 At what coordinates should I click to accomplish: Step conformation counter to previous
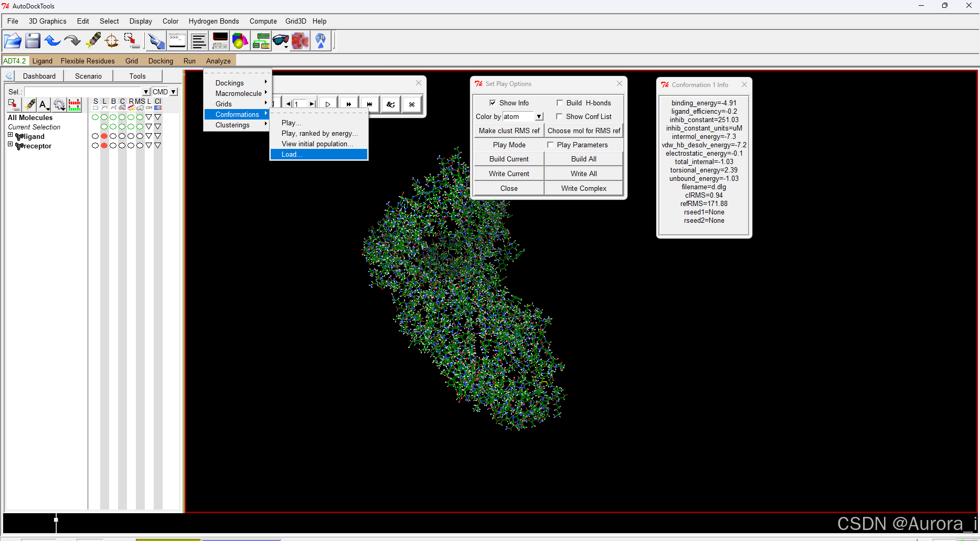point(289,104)
